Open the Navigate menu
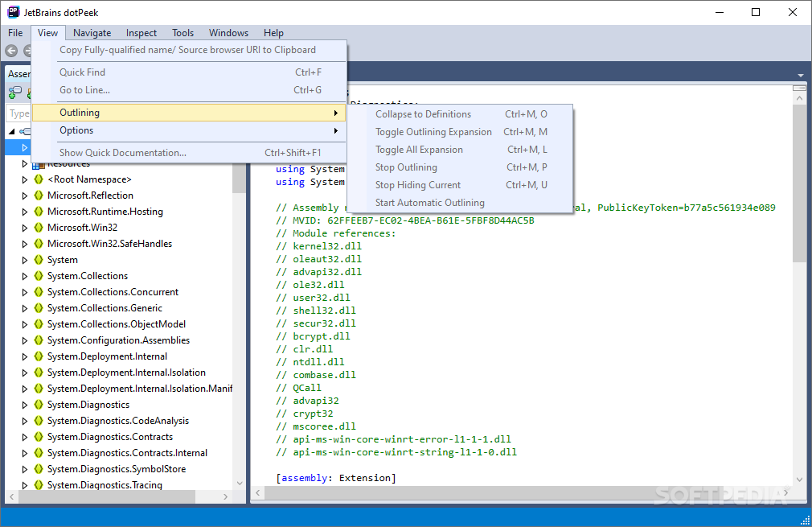 (x=92, y=33)
